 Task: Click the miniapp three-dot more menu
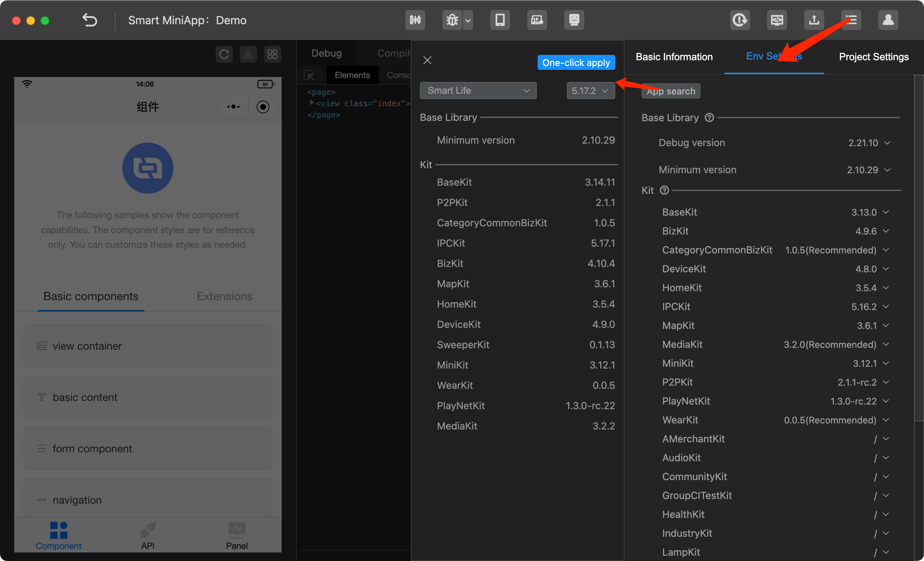(x=233, y=107)
